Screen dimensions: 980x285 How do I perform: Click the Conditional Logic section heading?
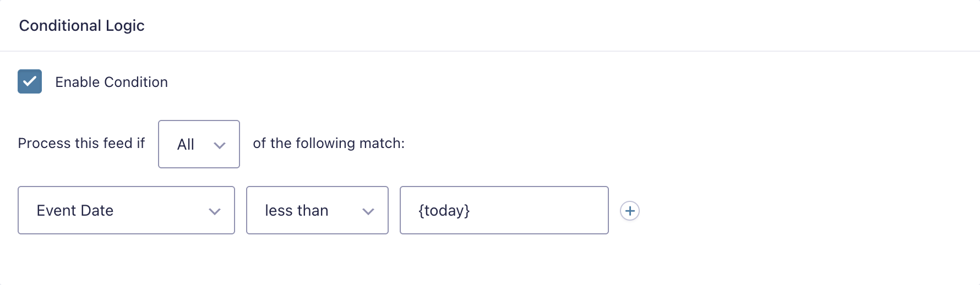(x=81, y=25)
